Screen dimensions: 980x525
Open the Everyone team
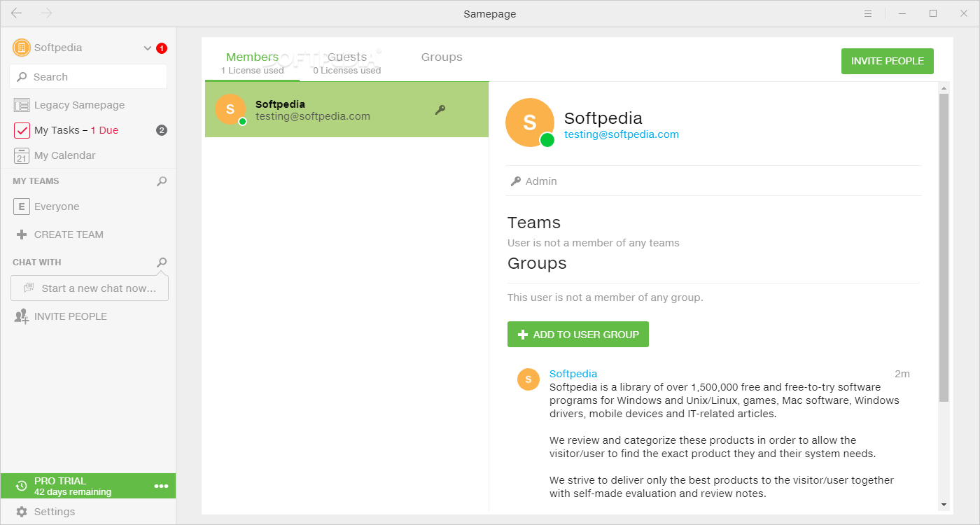click(57, 206)
